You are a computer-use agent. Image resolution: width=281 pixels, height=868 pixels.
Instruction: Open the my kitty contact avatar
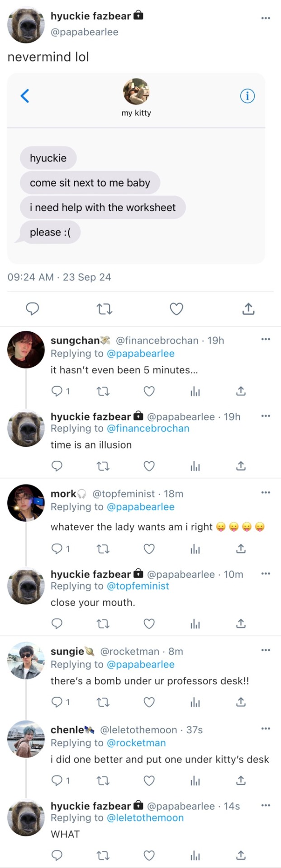click(136, 92)
